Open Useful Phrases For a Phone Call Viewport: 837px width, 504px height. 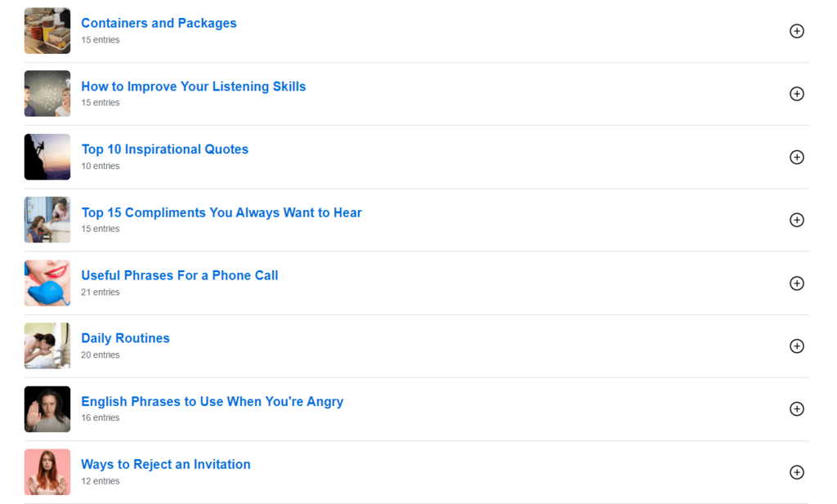point(179,275)
